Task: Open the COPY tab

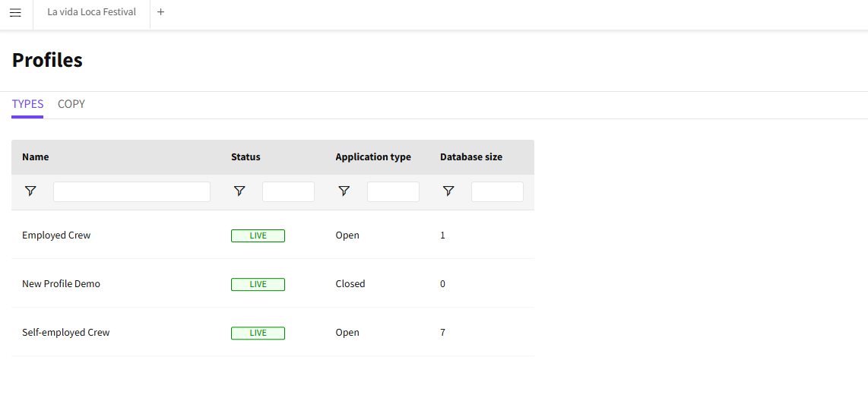Action: coord(71,105)
